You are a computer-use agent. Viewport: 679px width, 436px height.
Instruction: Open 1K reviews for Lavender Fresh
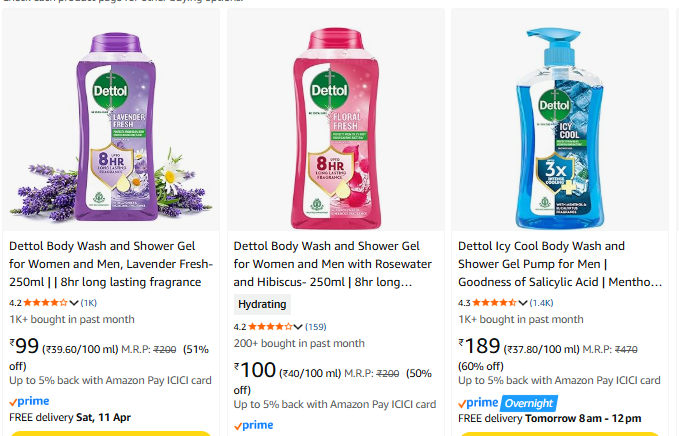[89, 302]
